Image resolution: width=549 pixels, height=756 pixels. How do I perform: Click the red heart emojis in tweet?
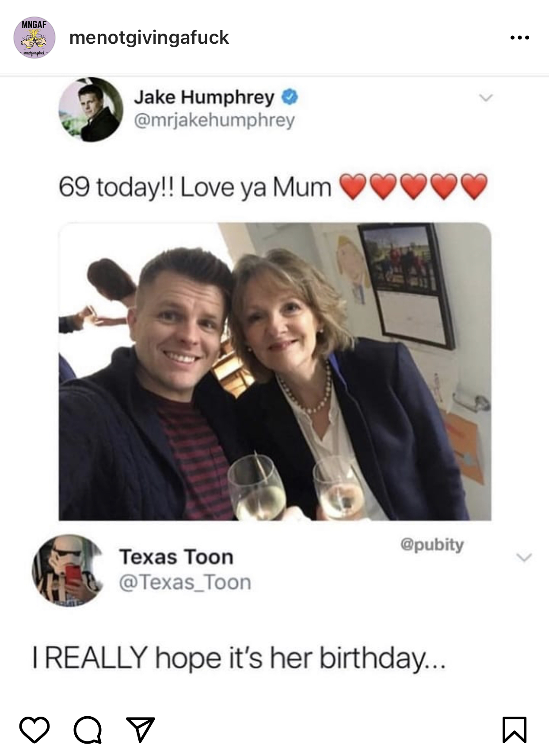pos(413,187)
